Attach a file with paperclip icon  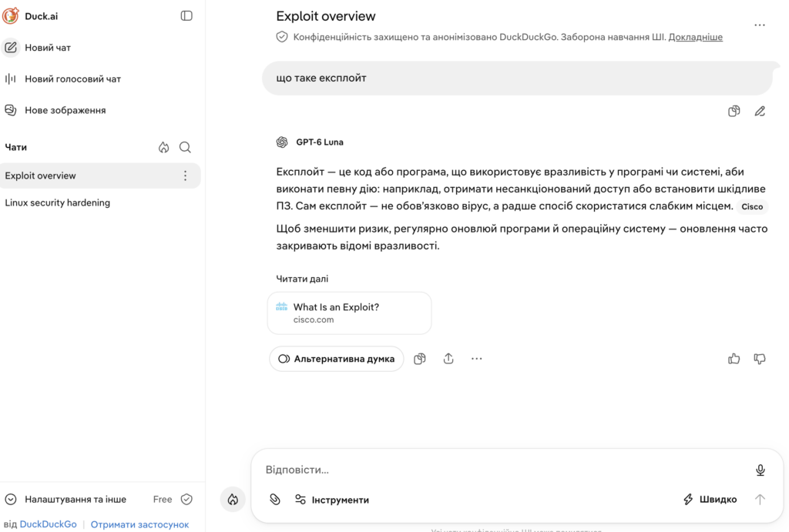275,500
